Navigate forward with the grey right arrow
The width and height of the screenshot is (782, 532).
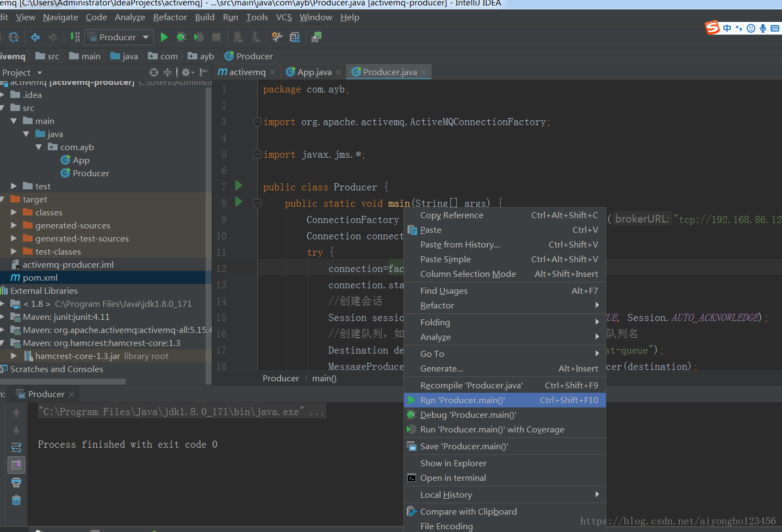click(53, 37)
